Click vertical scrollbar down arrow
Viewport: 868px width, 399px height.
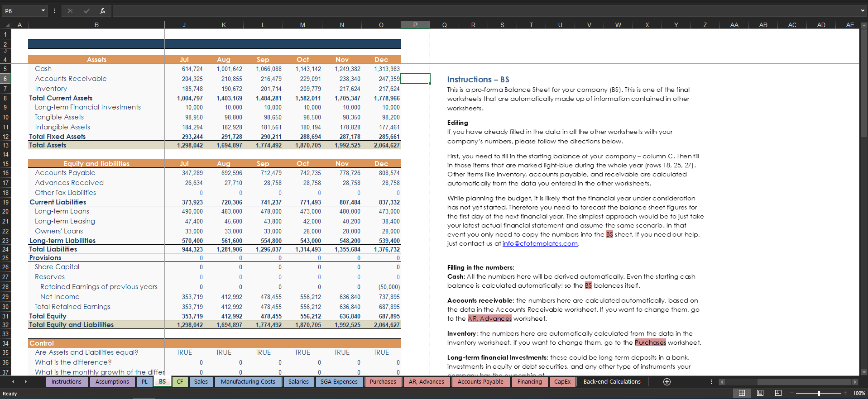point(864,372)
